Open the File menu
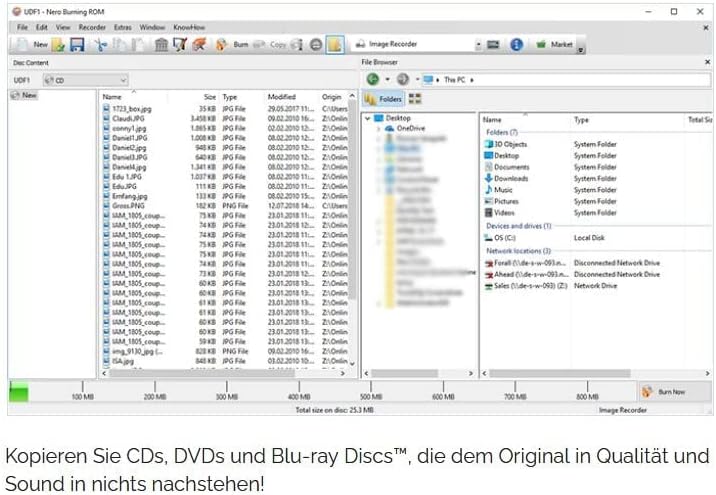Screen dimensions: 716x495 pos(22,27)
